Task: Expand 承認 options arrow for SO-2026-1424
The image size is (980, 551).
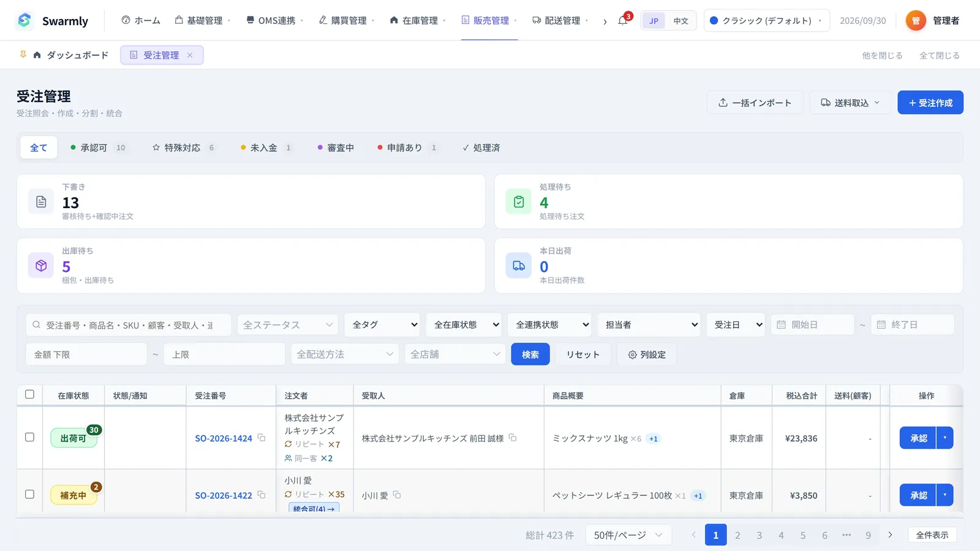Action: (945, 438)
